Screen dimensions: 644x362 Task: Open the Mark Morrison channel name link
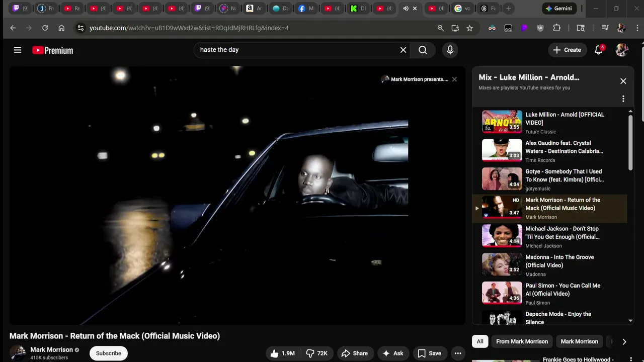pyautogui.click(x=51, y=349)
